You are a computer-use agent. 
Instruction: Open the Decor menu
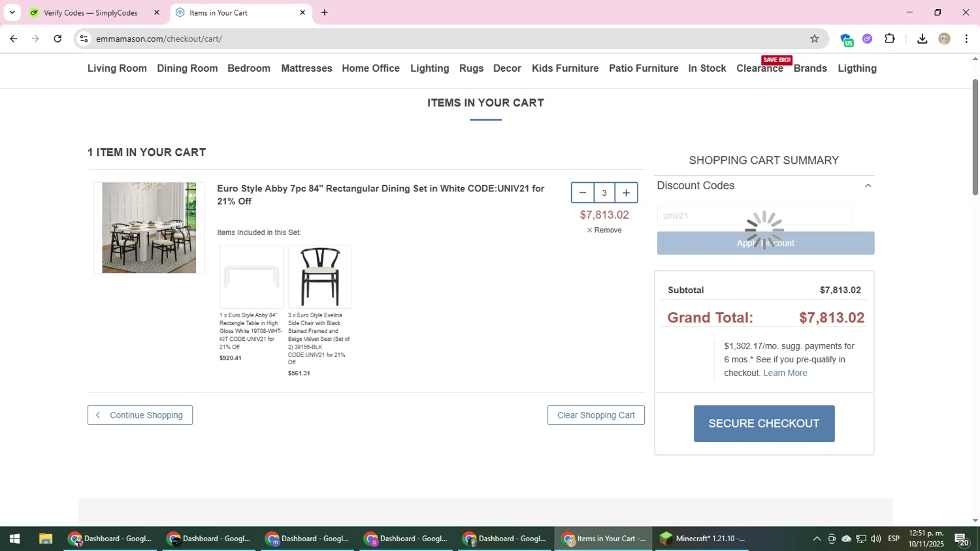pos(507,69)
